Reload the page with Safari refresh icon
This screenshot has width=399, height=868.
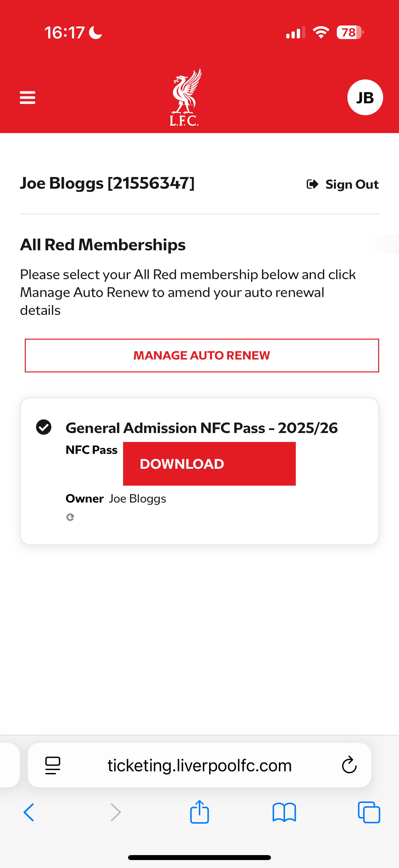(349, 765)
